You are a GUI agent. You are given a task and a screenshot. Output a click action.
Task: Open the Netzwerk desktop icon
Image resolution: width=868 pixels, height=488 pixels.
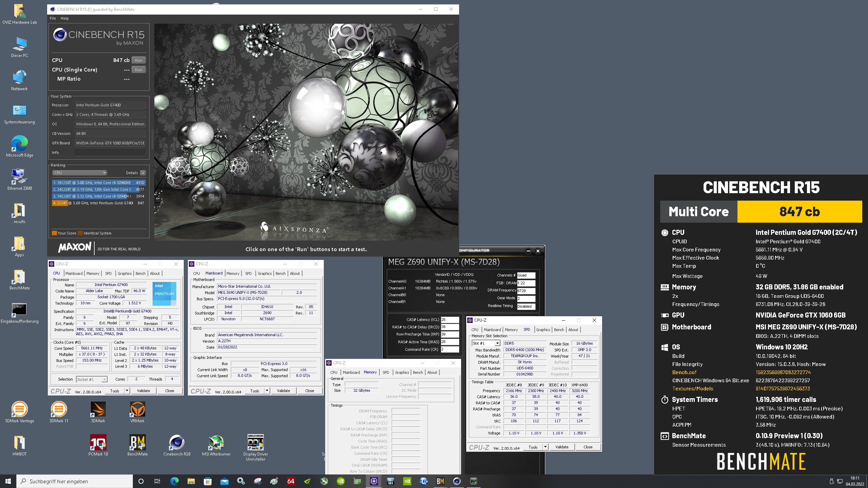19,81
